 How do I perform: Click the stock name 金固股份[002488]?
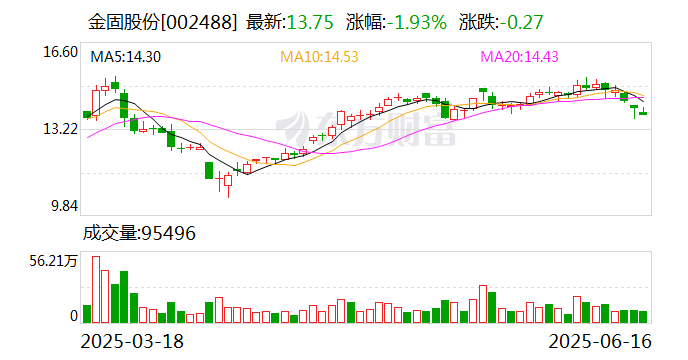tap(162, 22)
